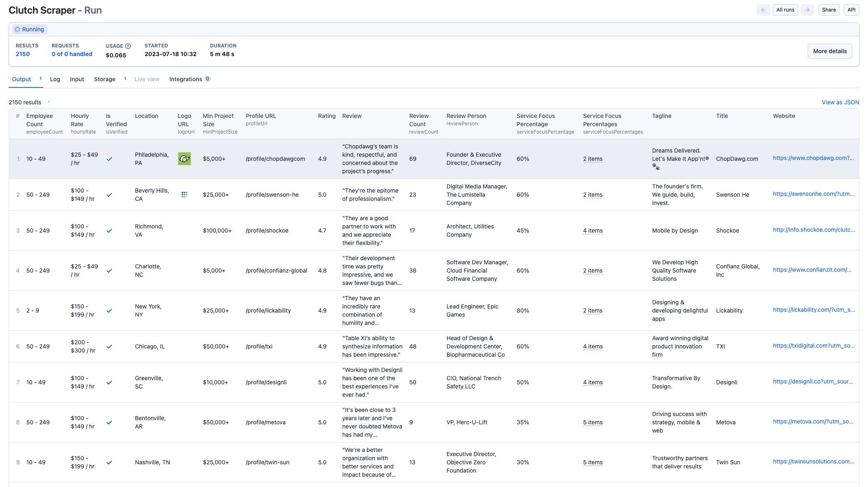Click the Running status spinner badge
Image resolution: width=868 pixels, height=487 pixels.
coord(29,29)
